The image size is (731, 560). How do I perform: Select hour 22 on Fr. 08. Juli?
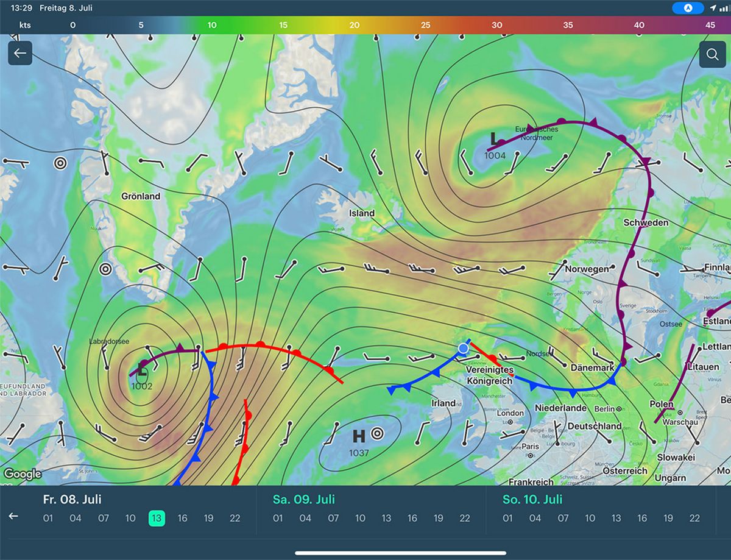click(x=235, y=518)
